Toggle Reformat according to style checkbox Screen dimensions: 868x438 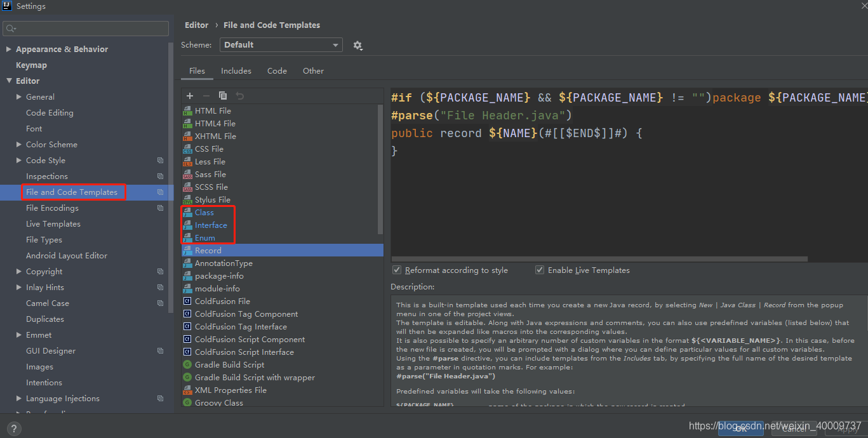(x=397, y=270)
